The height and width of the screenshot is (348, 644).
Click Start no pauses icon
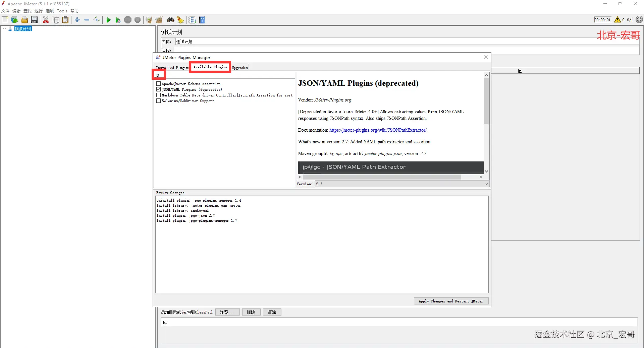tap(118, 20)
